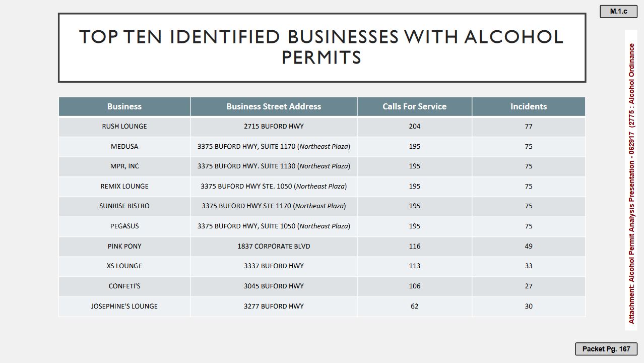This screenshot has height=363, width=644.
Task: Click the PEGASUS business cell
Action: pos(124,226)
